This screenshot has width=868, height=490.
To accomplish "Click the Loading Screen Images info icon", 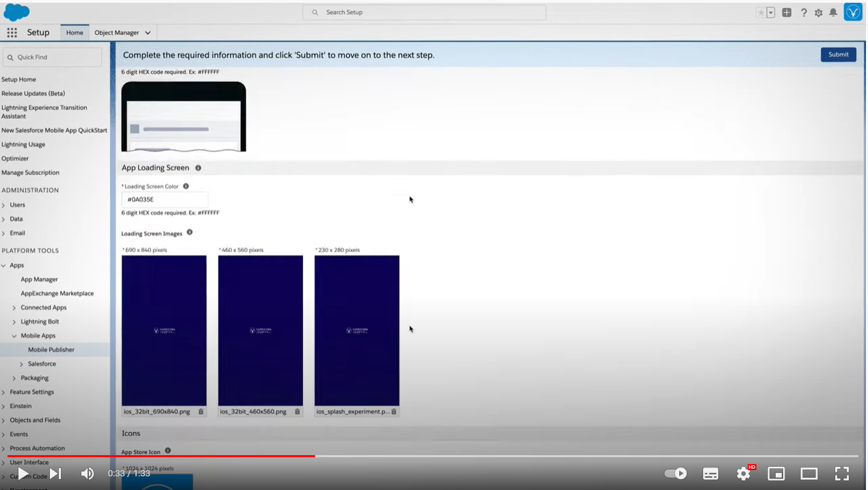I will tap(189, 232).
